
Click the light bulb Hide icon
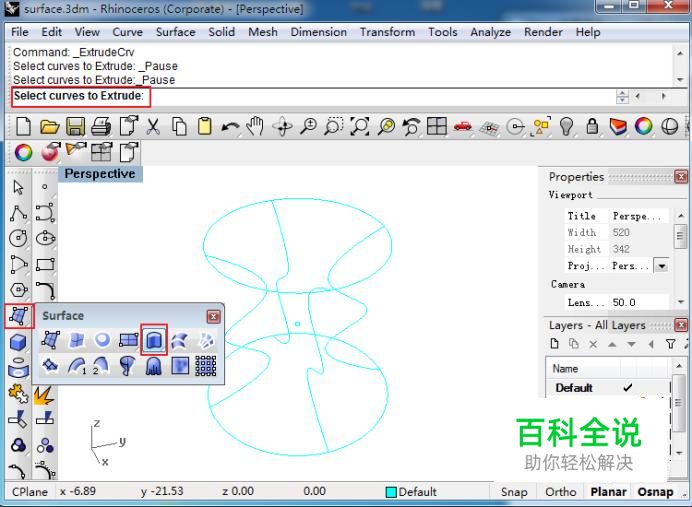[x=567, y=127]
